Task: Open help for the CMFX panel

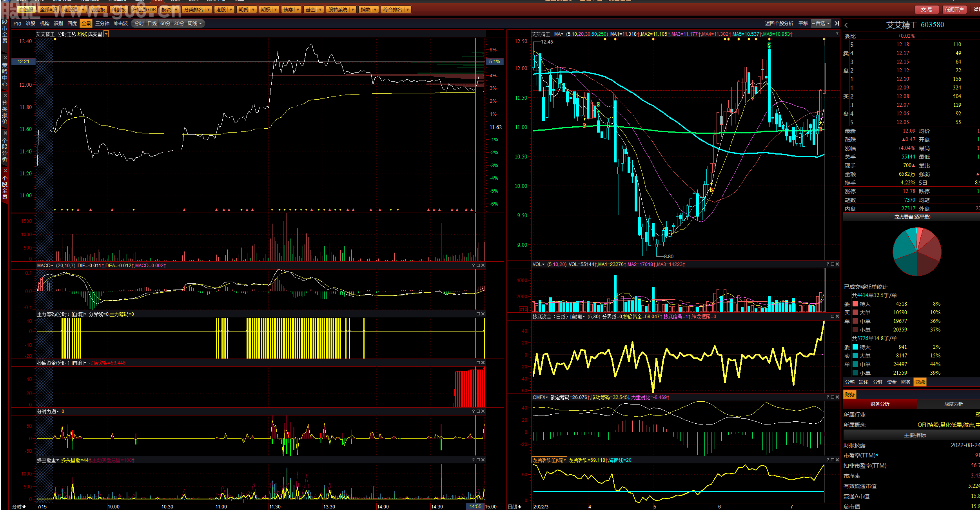Action: [x=828, y=397]
